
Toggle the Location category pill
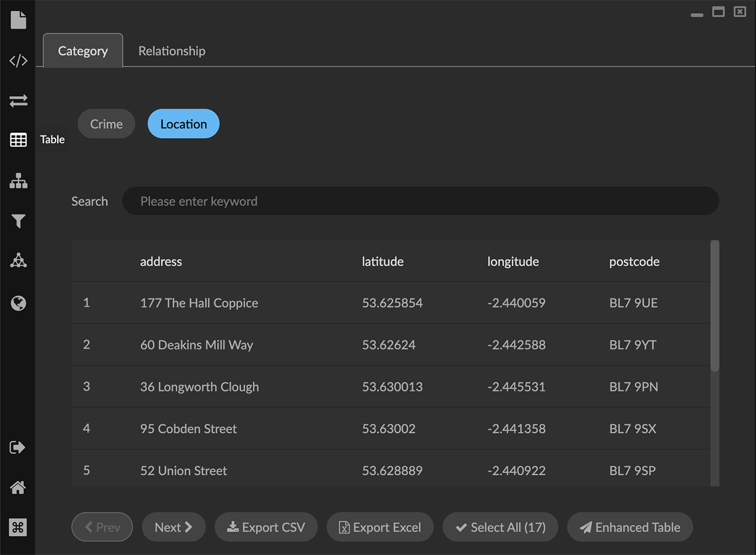[183, 124]
